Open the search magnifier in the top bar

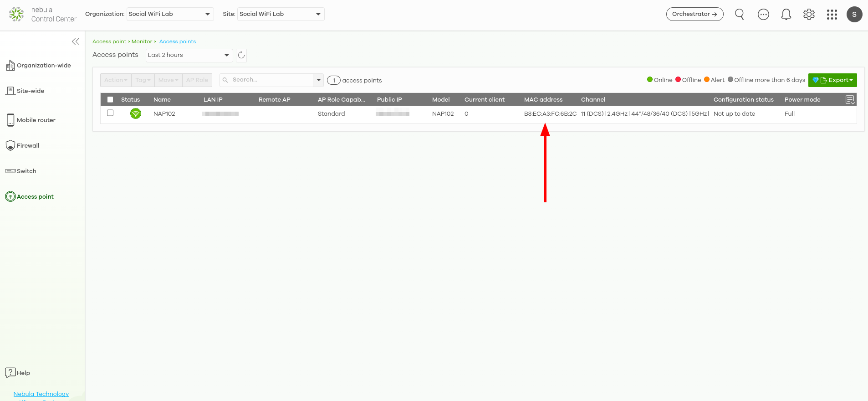pyautogui.click(x=739, y=15)
